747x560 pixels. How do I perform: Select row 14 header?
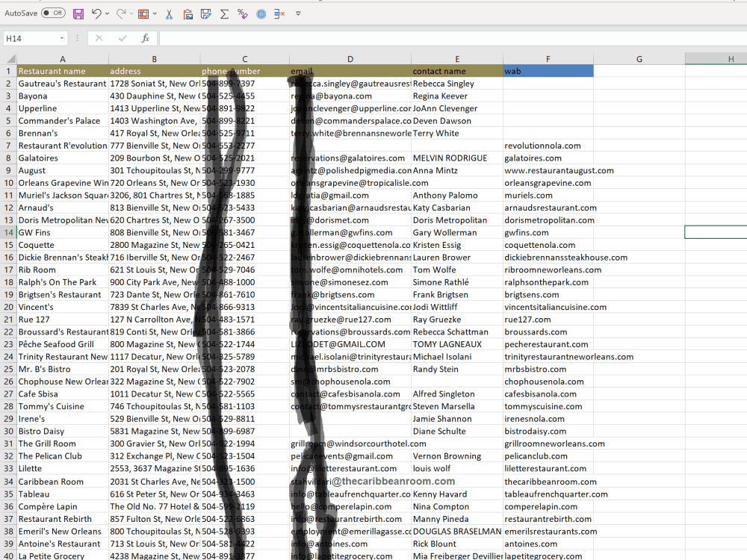pos(8,232)
